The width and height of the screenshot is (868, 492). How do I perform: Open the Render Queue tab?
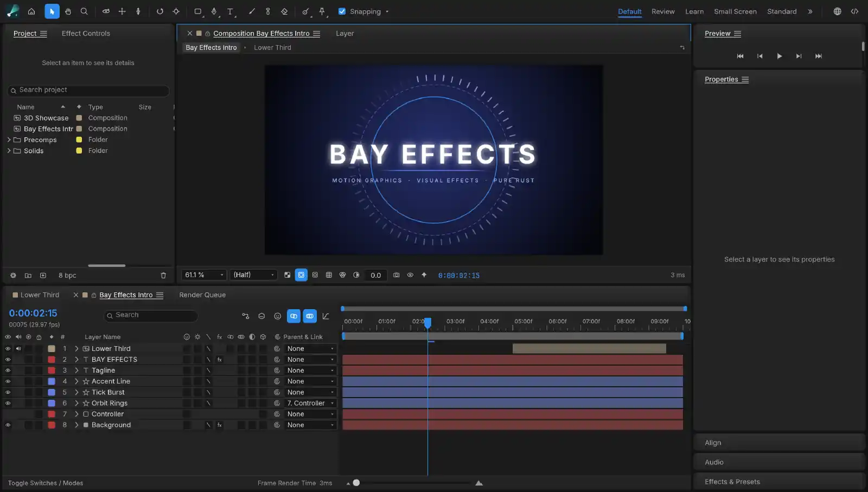tap(202, 295)
